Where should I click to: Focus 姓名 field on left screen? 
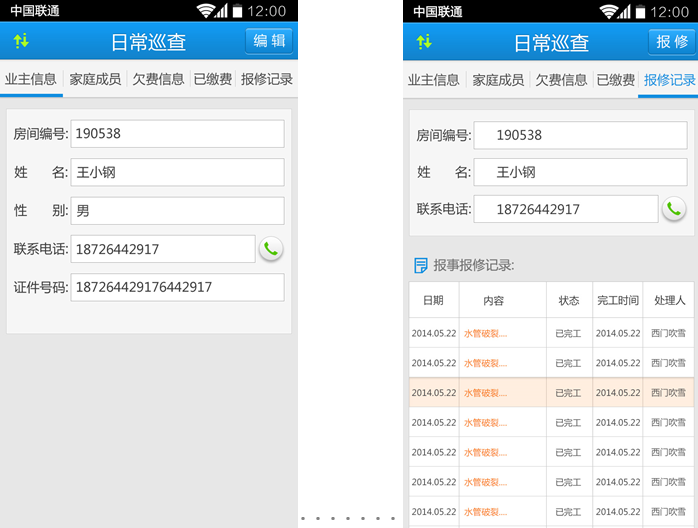pos(177,172)
